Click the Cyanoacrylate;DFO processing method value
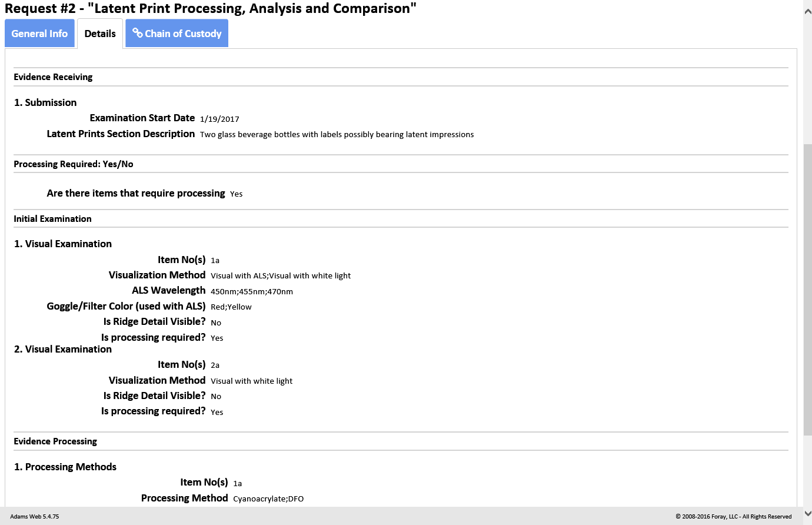The height and width of the screenshot is (525, 812). [x=268, y=499]
